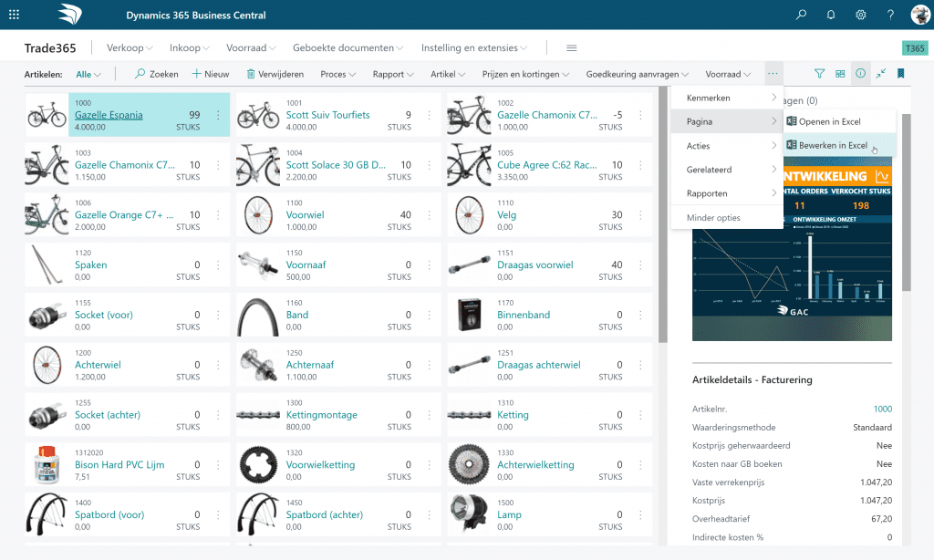Choose Bewerken in Excel
Viewport: 934px width, 560px height.
click(839, 145)
